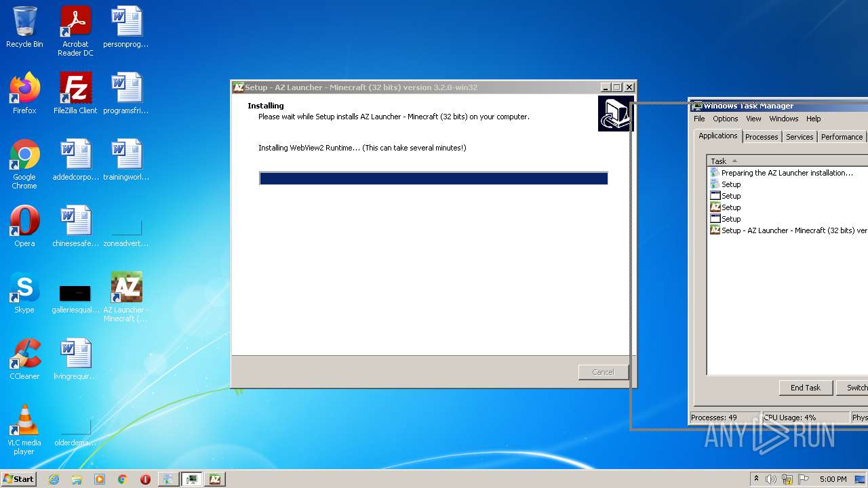Open Internet Explorer from the taskbar
Image resolution: width=868 pixels, height=488 pixels.
click(54, 479)
